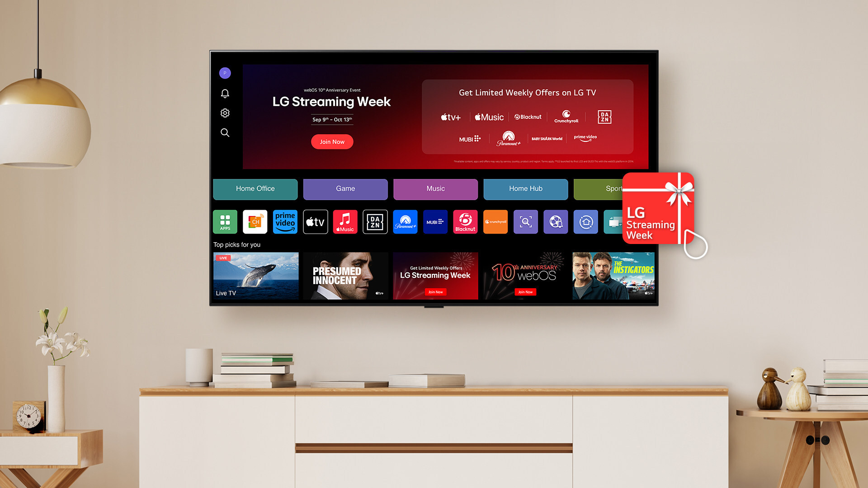Open Apple Music app

pyautogui.click(x=345, y=221)
